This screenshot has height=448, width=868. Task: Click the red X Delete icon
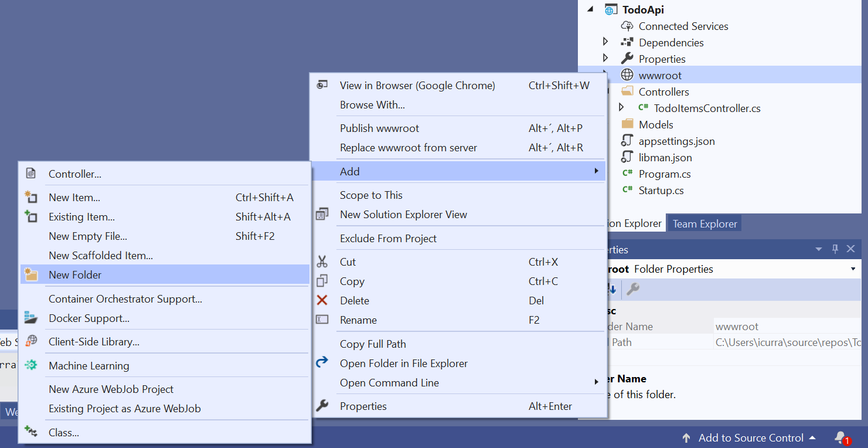[322, 300]
